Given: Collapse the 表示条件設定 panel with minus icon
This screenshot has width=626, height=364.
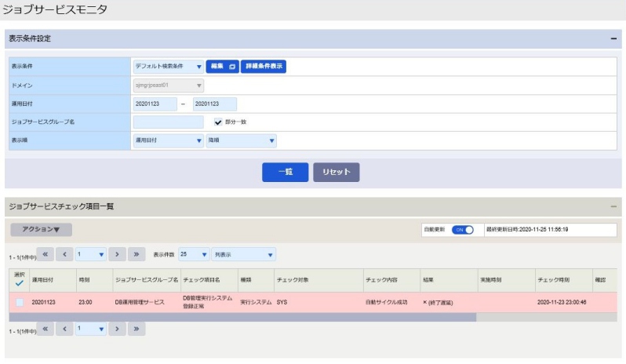Looking at the screenshot, I should pos(613,38).
